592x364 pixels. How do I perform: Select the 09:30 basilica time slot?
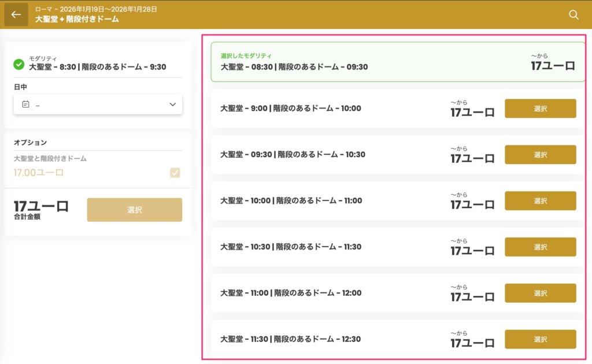pyautogui.click(x=540, y=155)
